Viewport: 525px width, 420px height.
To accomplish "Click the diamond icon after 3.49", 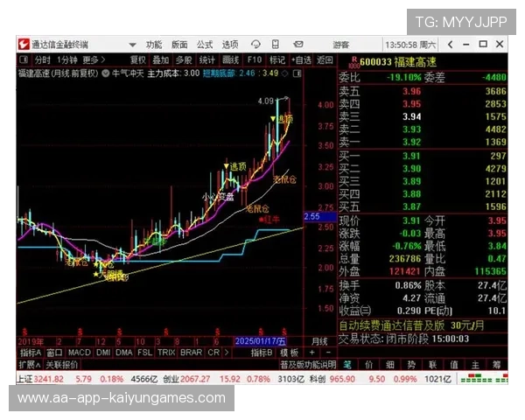I will click(285, 73).
